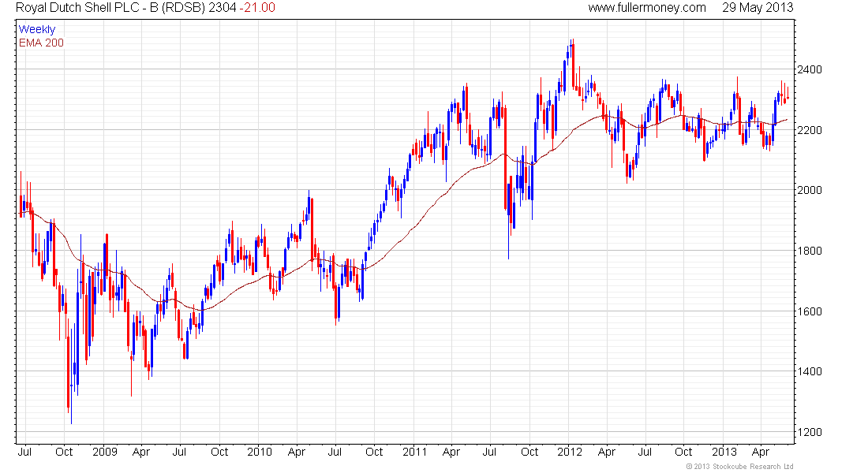Click the Jul label between 2012 and 2013
The image size is (868, 473).
click(x=645, y=452)
